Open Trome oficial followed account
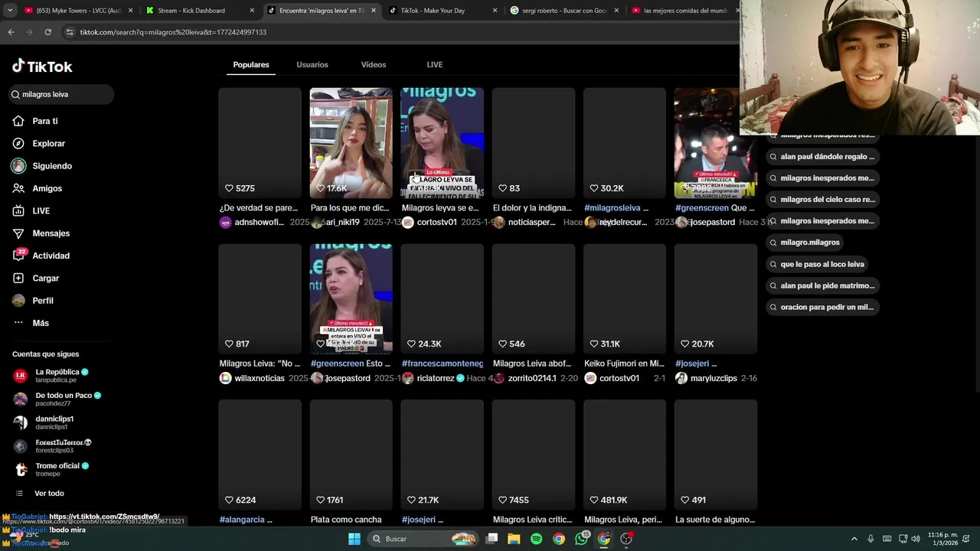This screenshot has width=980, height=551. (x=51, y=469)
